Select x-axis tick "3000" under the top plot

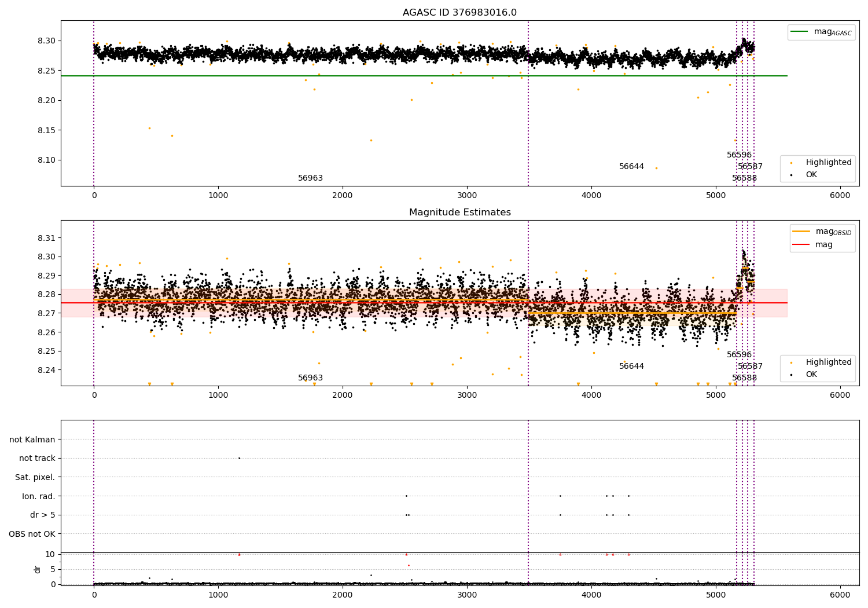coord(467,196)
